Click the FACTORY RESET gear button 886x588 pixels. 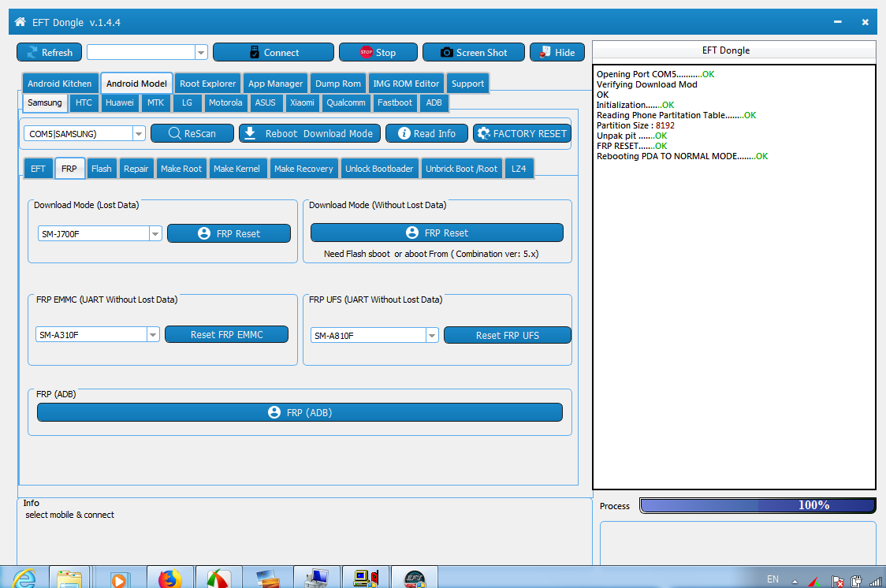(x=522, y=134)
